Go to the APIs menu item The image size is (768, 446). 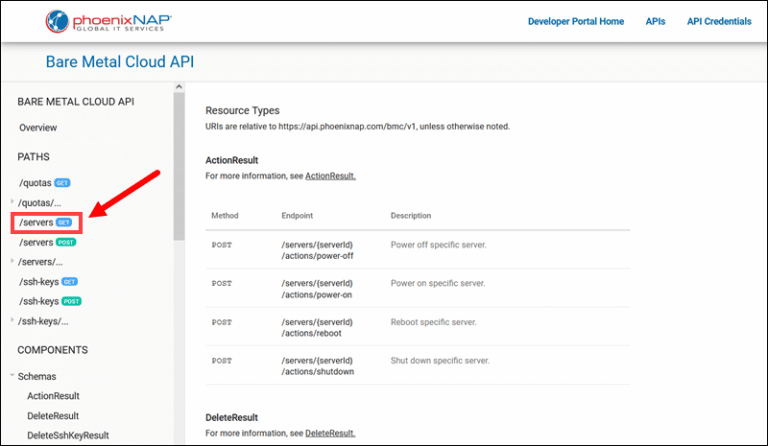[x=655, y=21]
